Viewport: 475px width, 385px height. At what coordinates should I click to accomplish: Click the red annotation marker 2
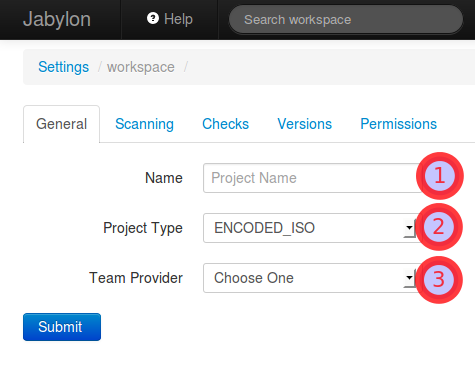pyautogui.click(x=439, y=227)
